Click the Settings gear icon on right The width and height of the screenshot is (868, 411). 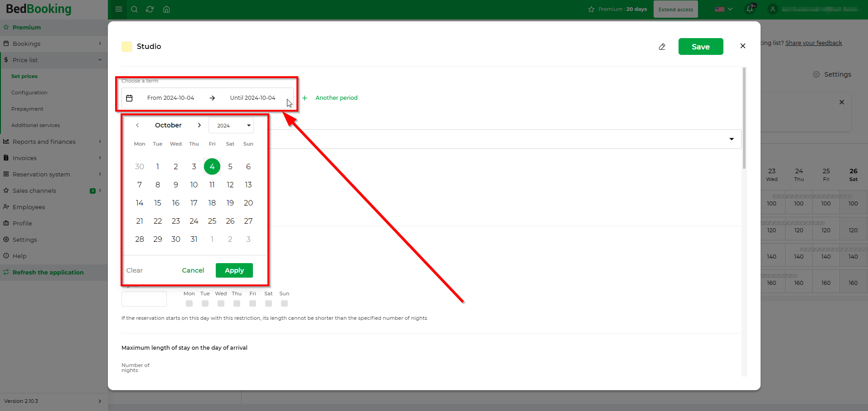(x=816, y=74)
